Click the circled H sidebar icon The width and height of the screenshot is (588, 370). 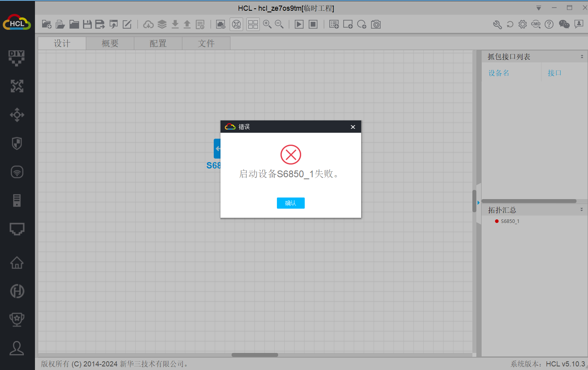(17, 291)
